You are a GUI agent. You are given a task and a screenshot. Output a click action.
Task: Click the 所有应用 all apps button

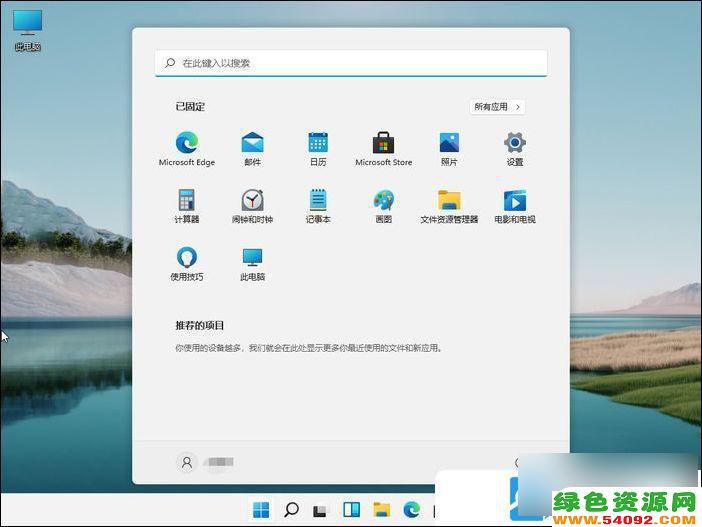[497, 107]
